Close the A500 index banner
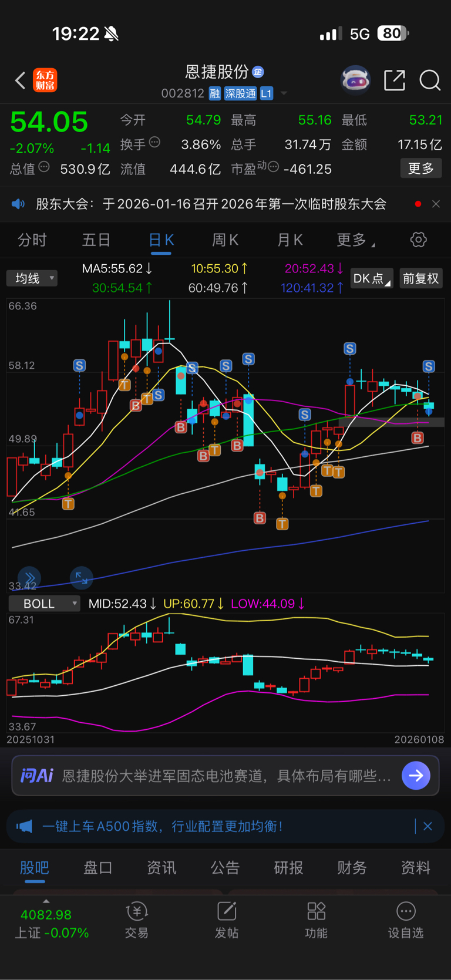 [428, 826]
